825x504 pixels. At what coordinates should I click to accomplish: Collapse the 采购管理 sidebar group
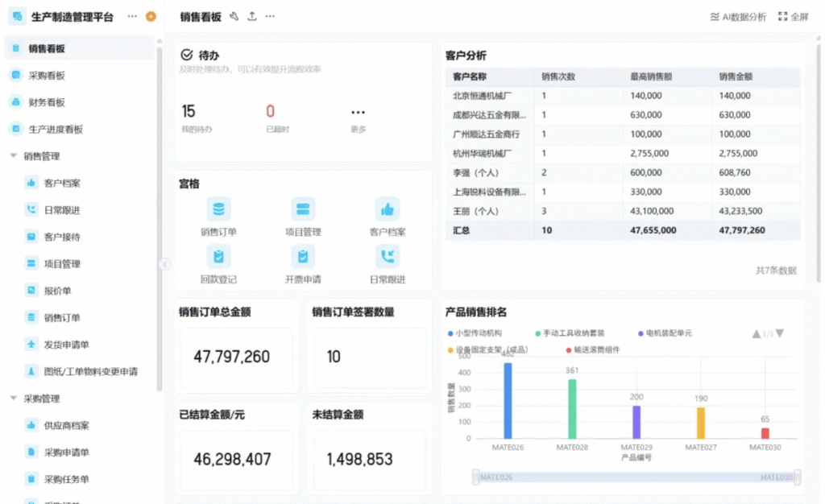click(14, 399)
